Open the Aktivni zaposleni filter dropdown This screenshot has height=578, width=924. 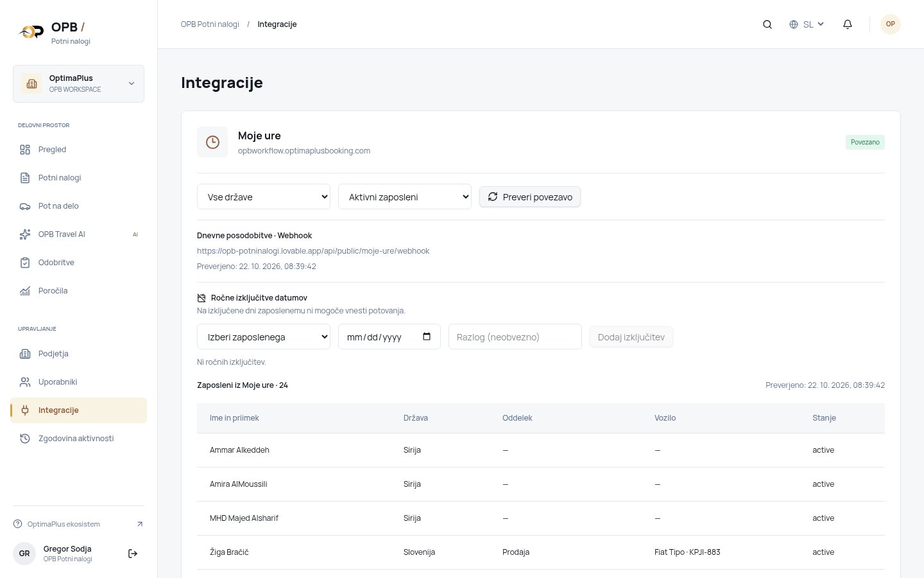pyautogui.click(x=405, y=197)
